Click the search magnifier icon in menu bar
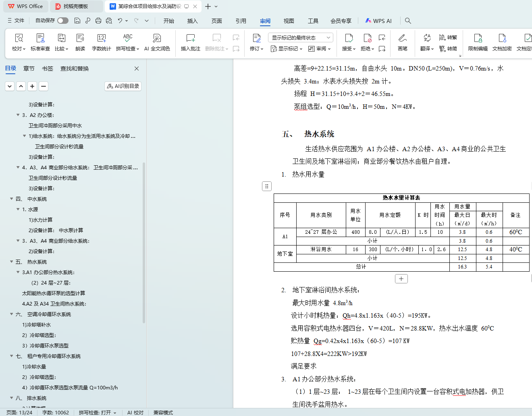 click(408, 21)
